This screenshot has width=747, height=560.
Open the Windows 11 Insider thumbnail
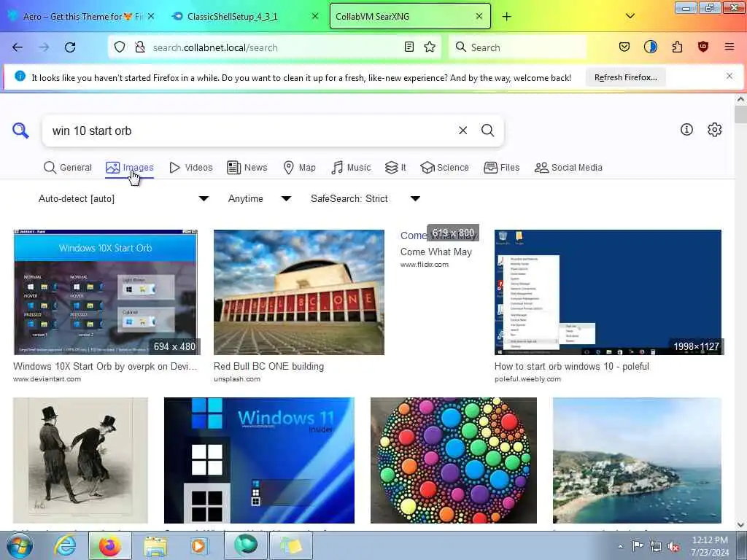(x=259, y=460)
